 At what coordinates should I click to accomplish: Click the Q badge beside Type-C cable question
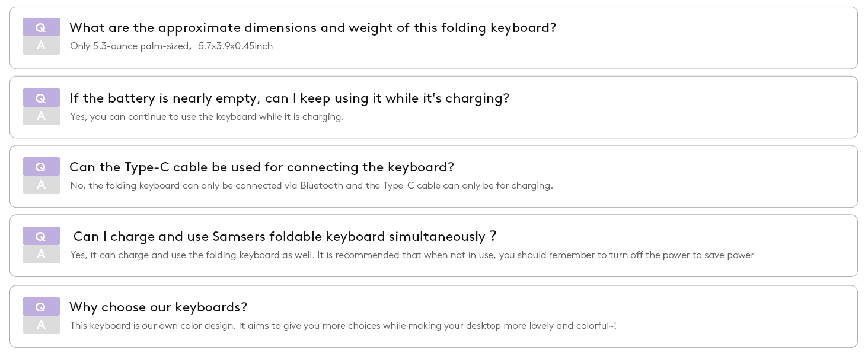(41, 167)
